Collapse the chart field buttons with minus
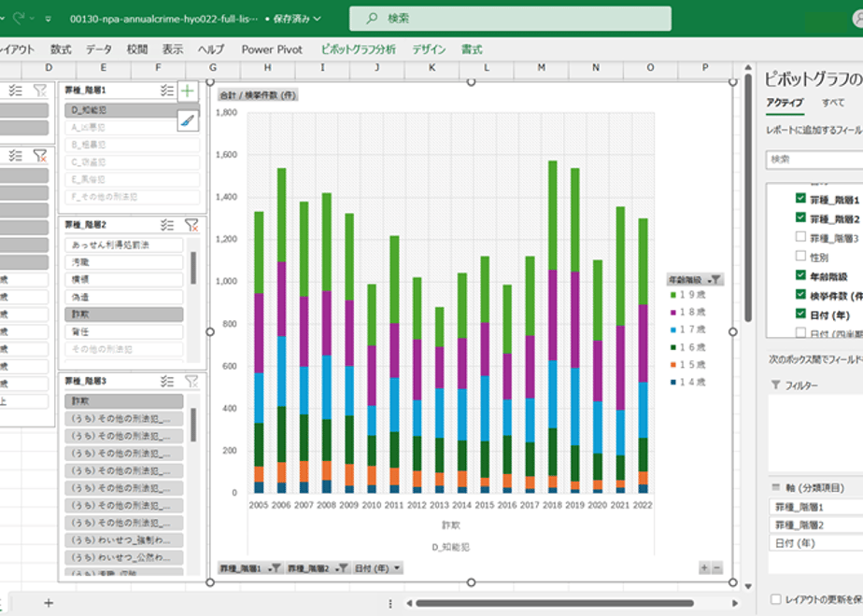The image size is (863, 616). (x=716, y=568)
